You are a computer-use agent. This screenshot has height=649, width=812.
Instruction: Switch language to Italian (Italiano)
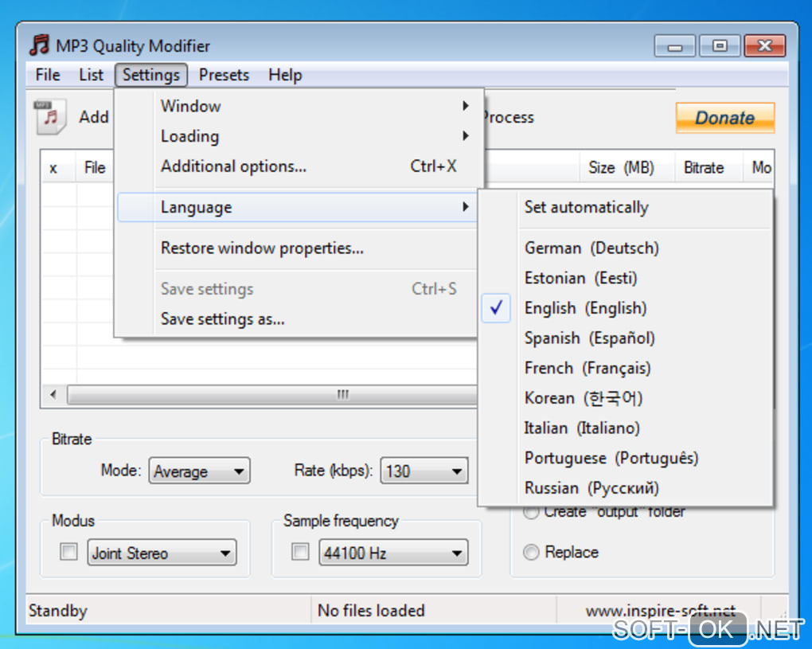point(626,428)
